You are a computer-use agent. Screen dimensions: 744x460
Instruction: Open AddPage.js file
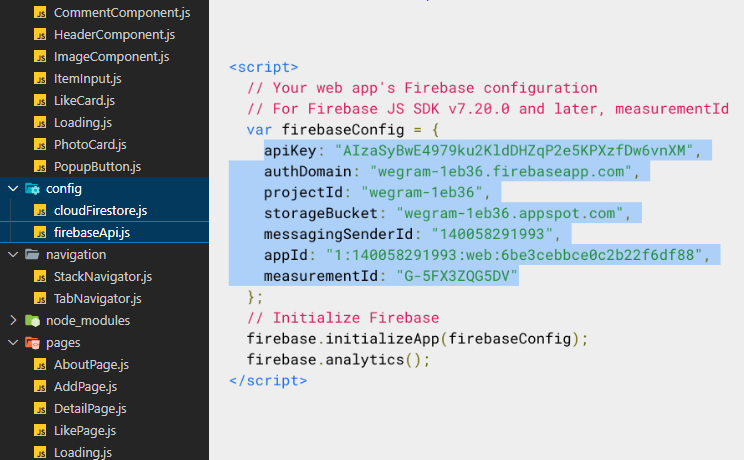point(85,386)
